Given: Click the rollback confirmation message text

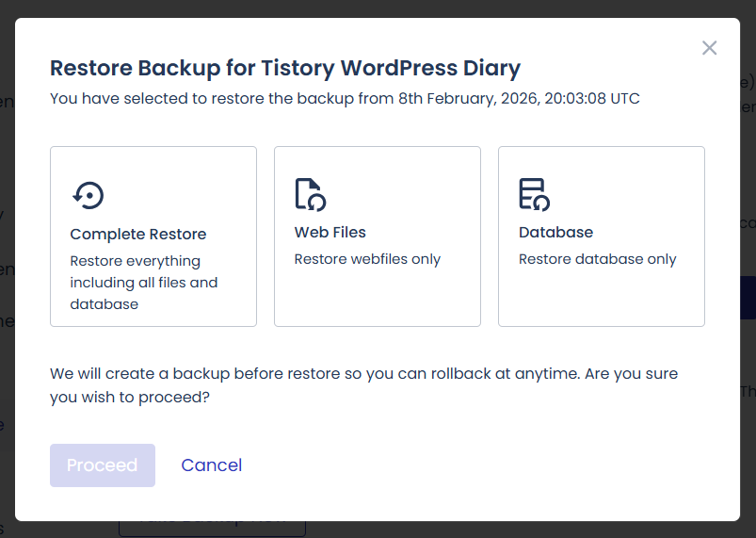Looking at the screenshot, I should click(x=364, y=385).
